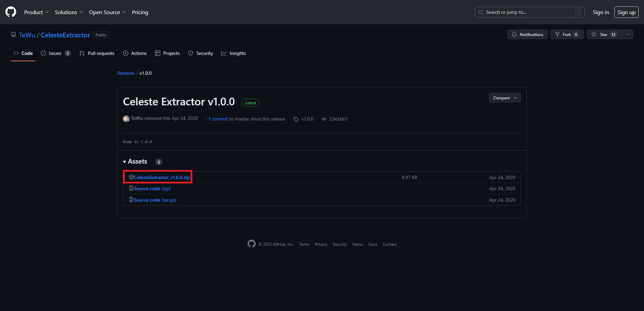
Task: Click the Issues count badge showing 2
Action: [68, 53]
